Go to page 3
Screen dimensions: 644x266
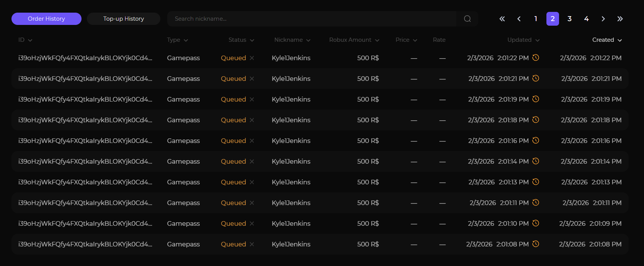tap(569, 19)
